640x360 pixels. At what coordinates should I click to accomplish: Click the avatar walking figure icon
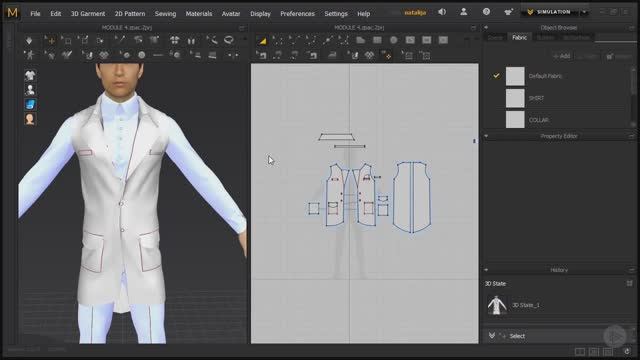pyautogui.click(x=29, y=55)
